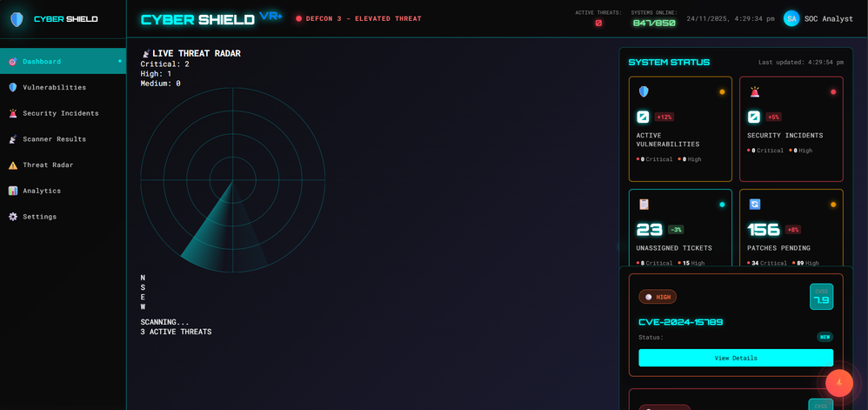The height and width of the screenshot is (410, 868).
Task: Click the Vulnerabilities shield icon
Action: [13, 87]
